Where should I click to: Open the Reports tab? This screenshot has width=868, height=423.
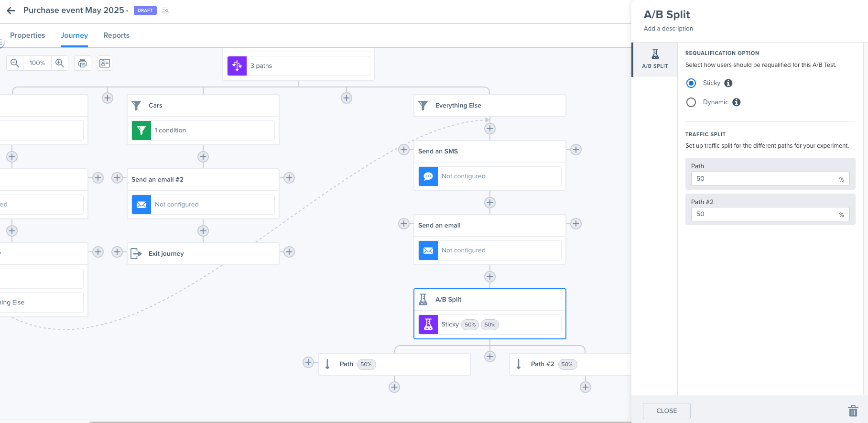(x=117, y=35)
